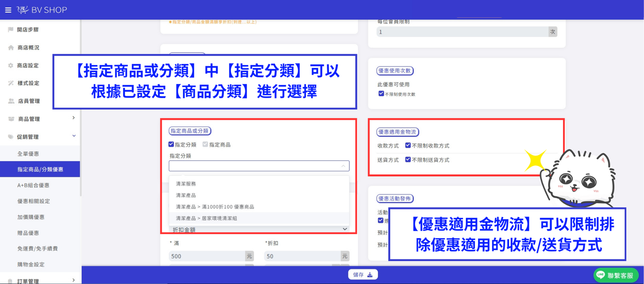Image resolution: width=644 pixels, height=284 pixels.
Task: Click the home icon beside 商店概況
Action: click(10, 48)
